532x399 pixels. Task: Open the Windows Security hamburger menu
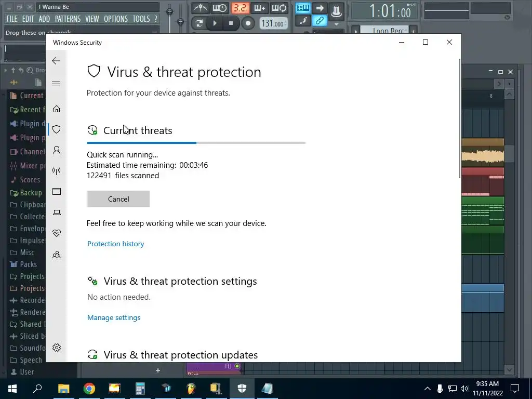click(56, 84)
